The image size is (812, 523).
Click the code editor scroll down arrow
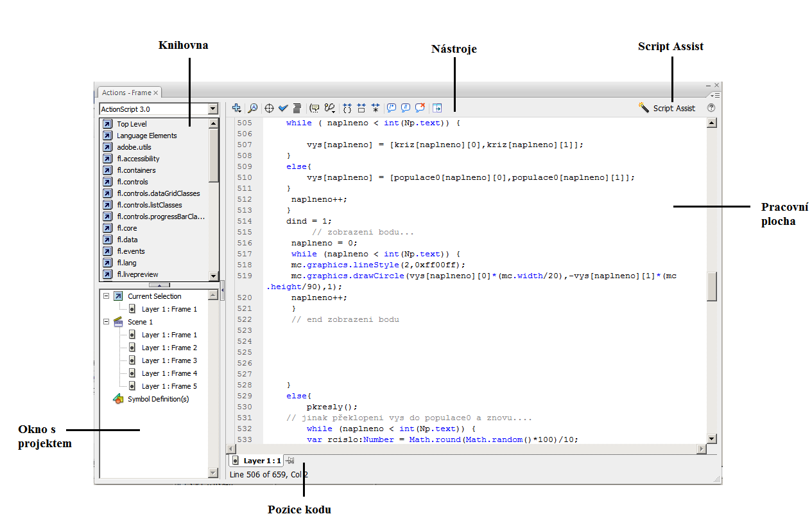711,438
